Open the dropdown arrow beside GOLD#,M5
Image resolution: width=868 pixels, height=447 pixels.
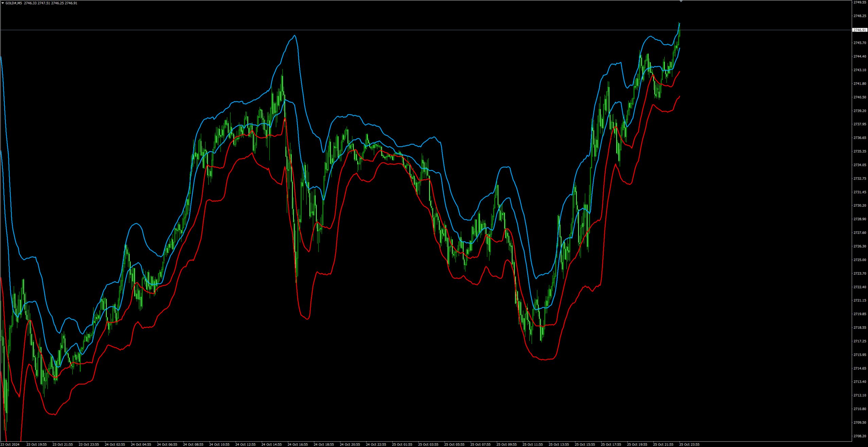[3, 3]
